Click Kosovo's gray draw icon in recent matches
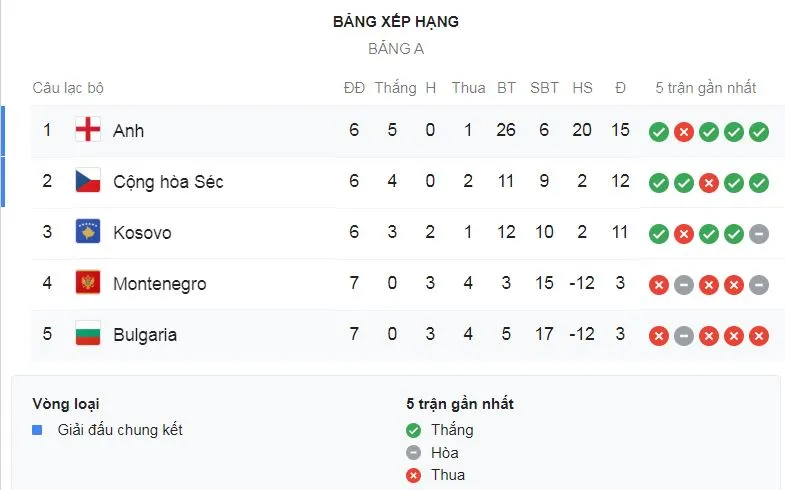Viewport: 785px width, 490px height. click(759, 234)
